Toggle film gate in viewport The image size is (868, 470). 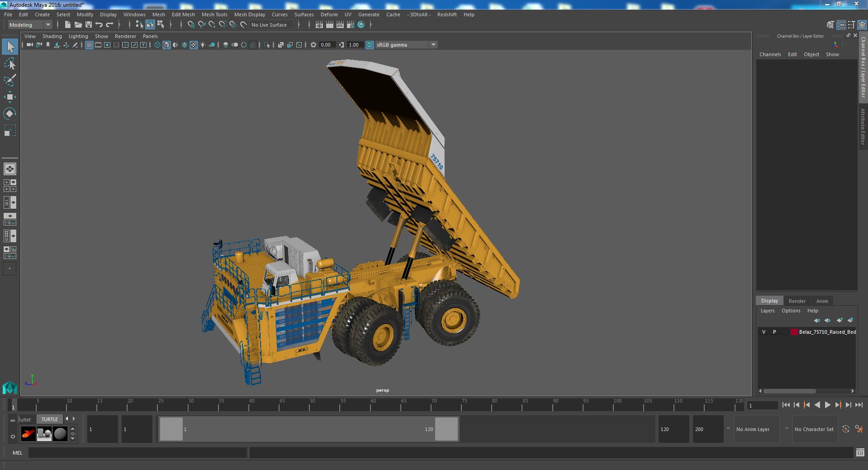pyautogui.click(x=98, y=45)
